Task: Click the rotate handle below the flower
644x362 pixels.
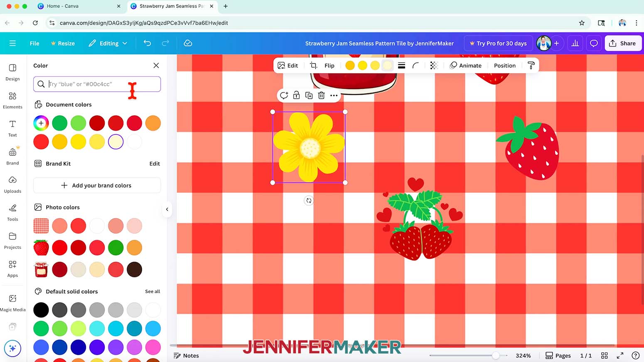Action: point(309,201)
